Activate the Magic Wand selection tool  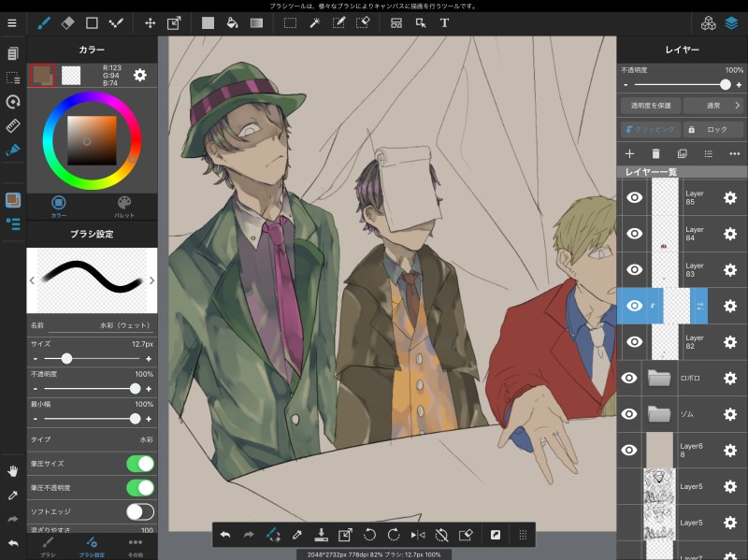click(315, 22)
